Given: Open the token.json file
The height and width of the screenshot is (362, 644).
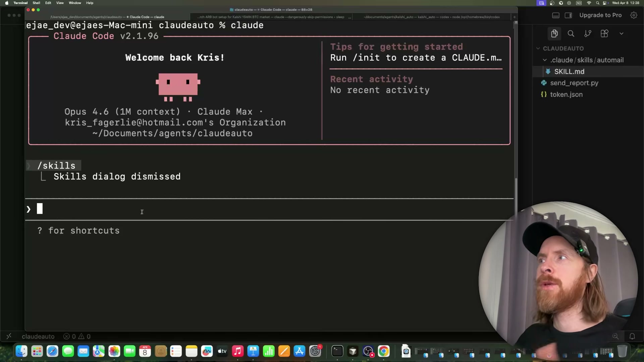Looking at the screenshot, I should point(566,95).
